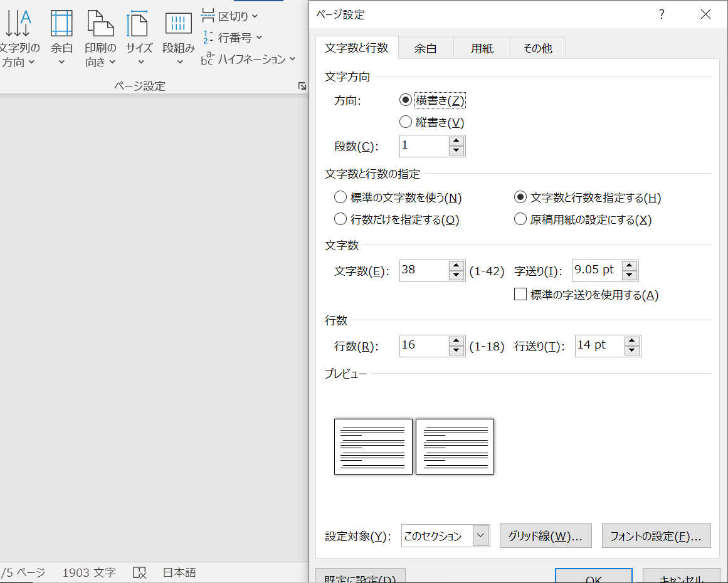The height and width of the screenshot is (583, 728).
Task: Switch to the 用紙 tab
Action: (x=481, y=48)
